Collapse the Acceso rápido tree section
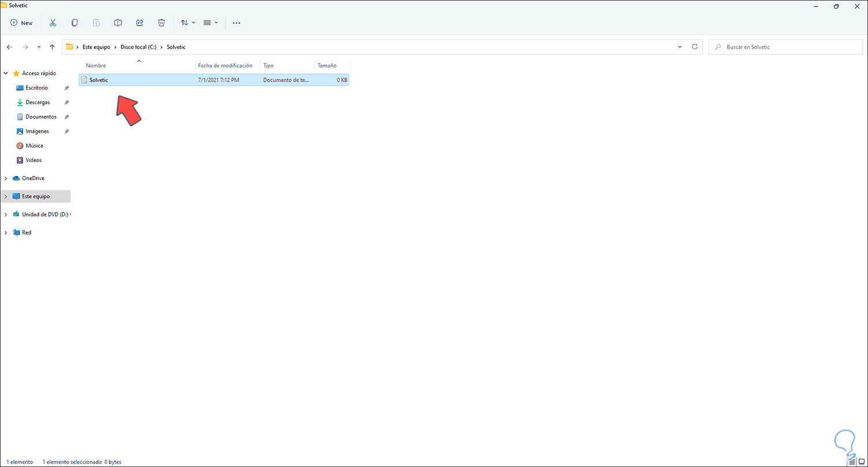This screenshot has width=868, height=467. [x=6, y=73]
